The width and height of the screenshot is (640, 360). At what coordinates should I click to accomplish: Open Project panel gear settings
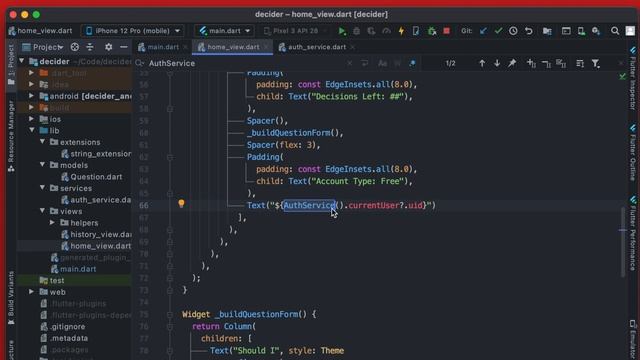pyautogui.click(x=108, y=47)
